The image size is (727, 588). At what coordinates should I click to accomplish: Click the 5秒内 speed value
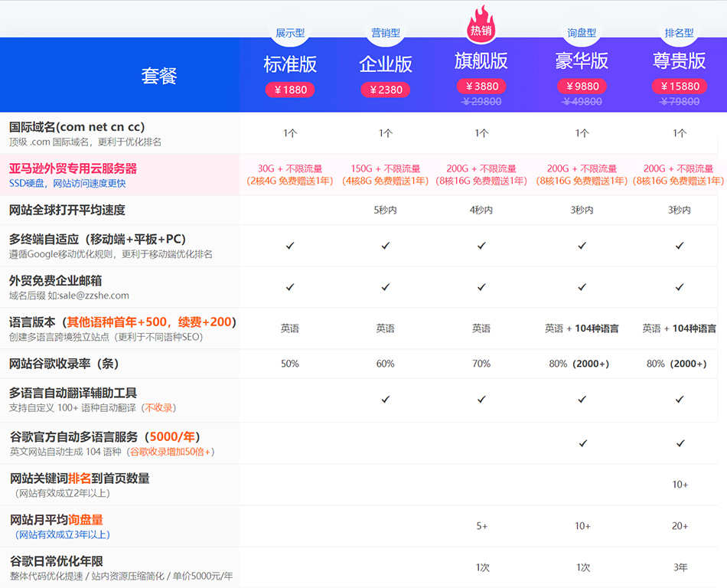[386, 210]
